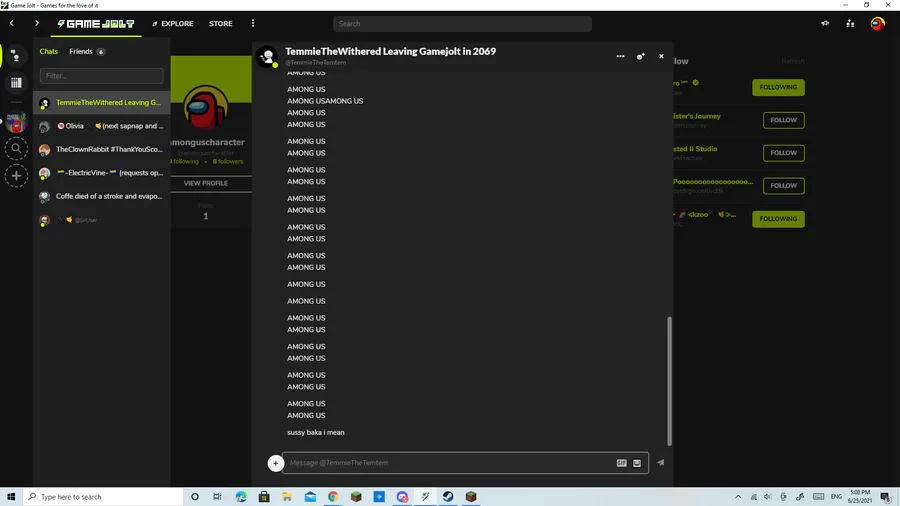The width and height of the screenshot is (900, 506).
Task: Open the Store page
Action: (x=220, y=24)
